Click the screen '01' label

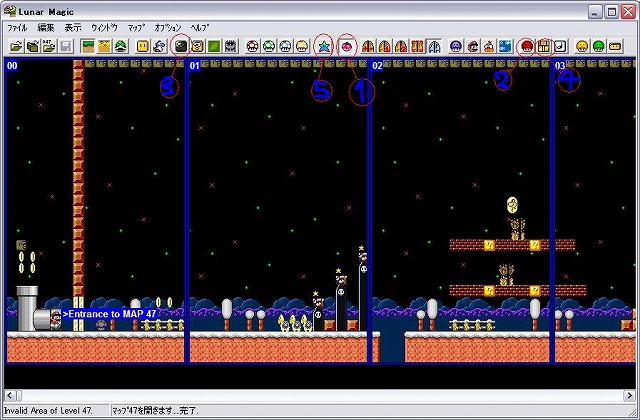coord(195,66)
